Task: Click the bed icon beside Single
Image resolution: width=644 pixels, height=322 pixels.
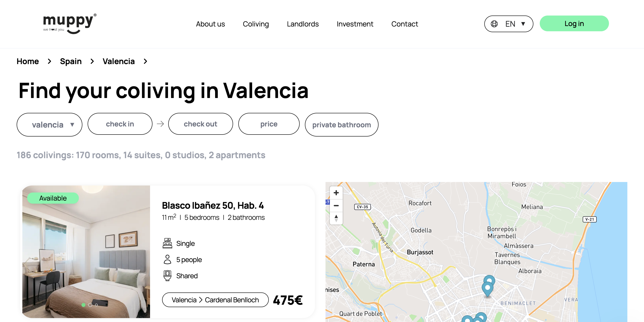Action: coord(167,243)
